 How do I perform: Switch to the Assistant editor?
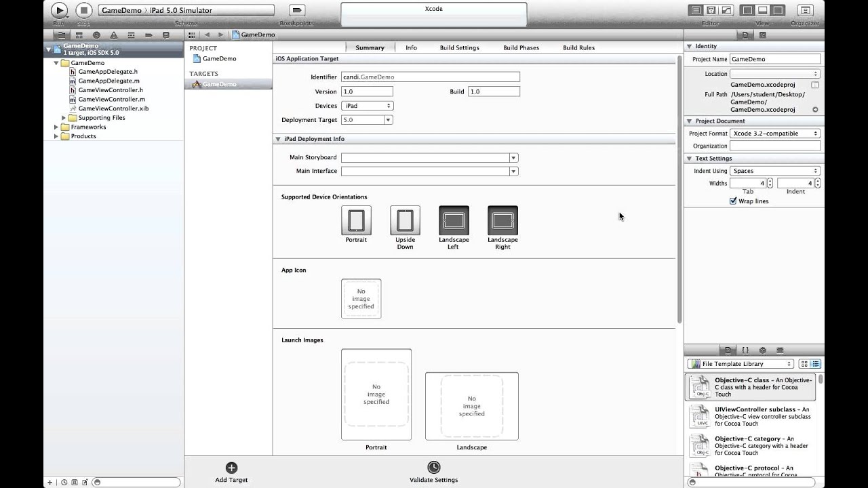coord(711,10)
